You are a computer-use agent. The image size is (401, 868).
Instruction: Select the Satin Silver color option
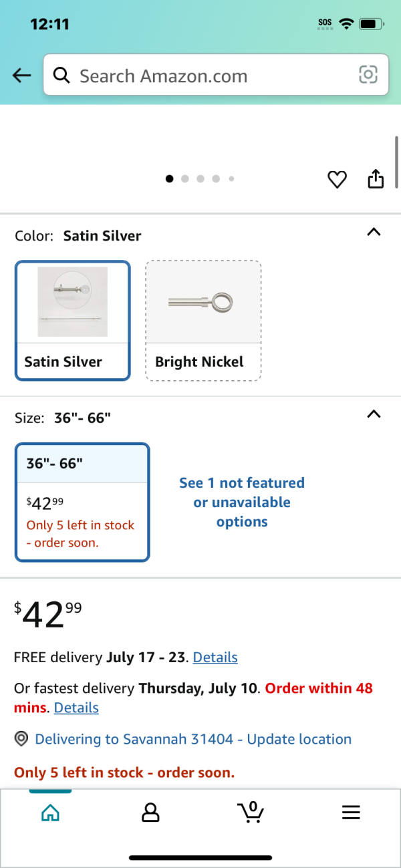coord(73,321)
